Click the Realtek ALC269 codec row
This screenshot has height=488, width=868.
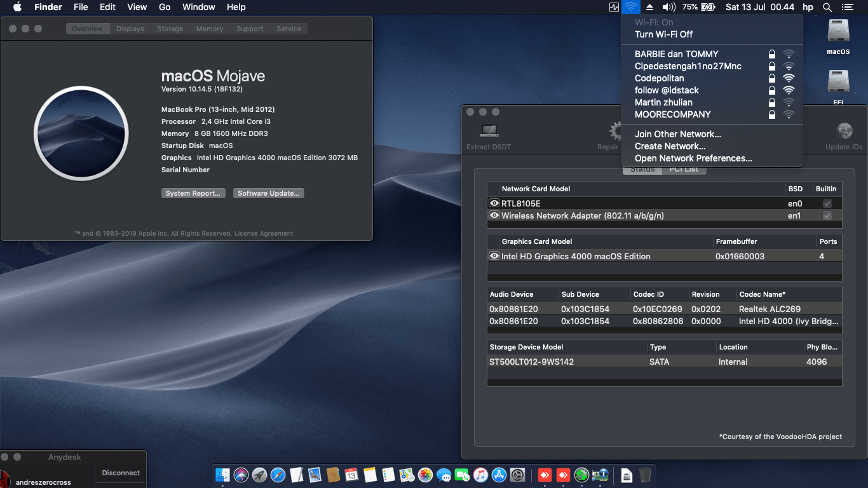coord(665,309)
